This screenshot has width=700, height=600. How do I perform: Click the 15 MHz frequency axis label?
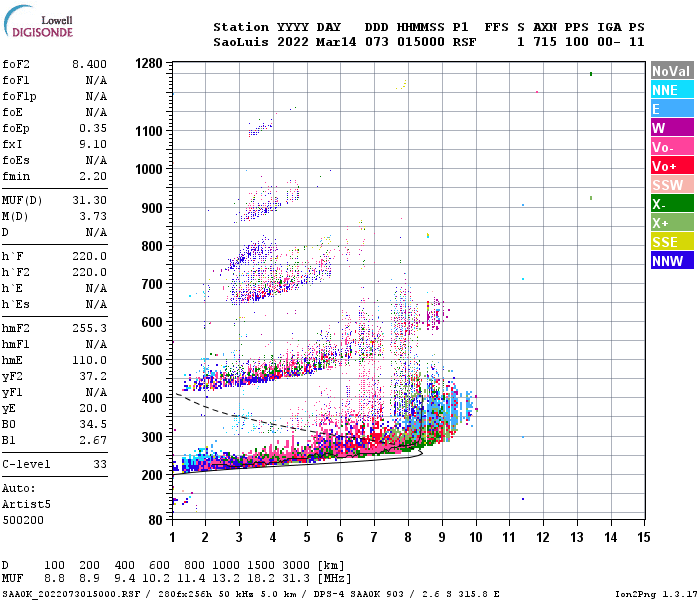(643, 537)
